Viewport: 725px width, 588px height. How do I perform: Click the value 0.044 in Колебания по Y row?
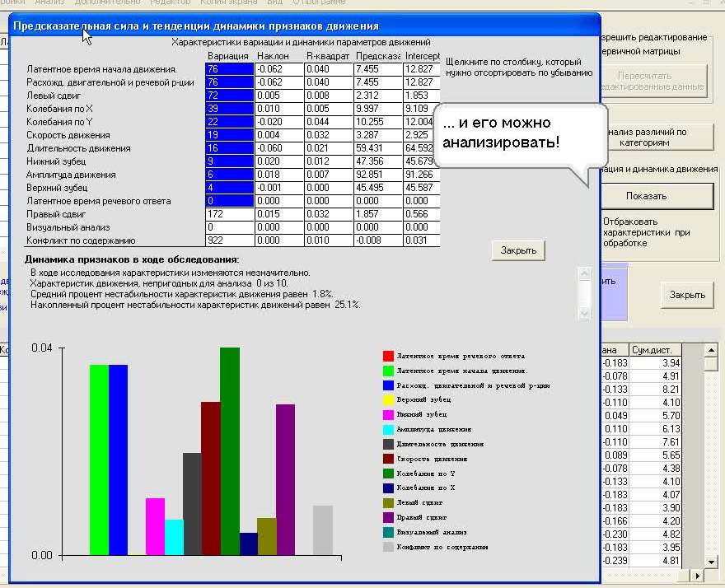[328, 122]
